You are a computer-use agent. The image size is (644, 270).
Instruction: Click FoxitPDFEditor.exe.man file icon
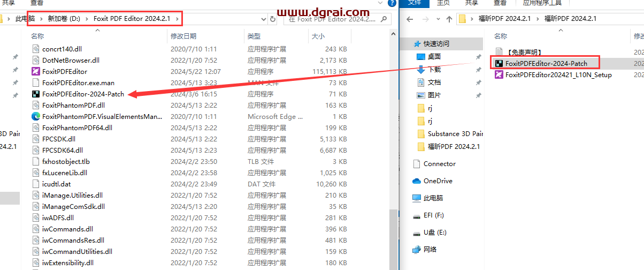[36, 82]
